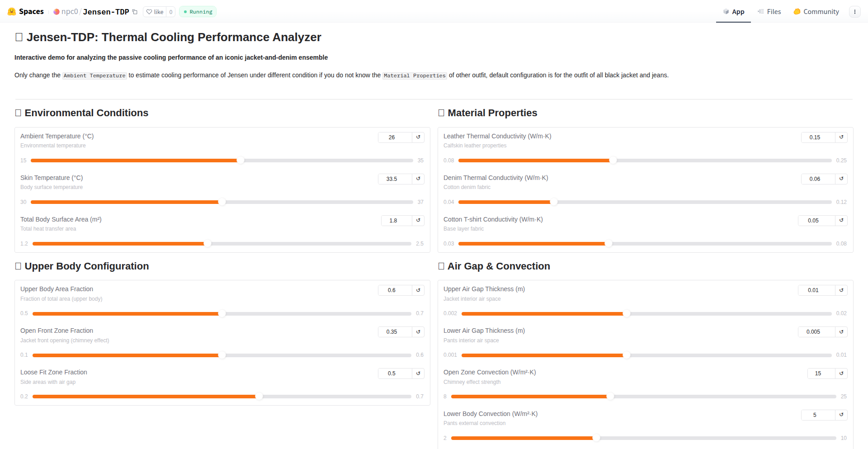
Task: Reset Open Front Zone Fraction value
Action: [418, 331]
